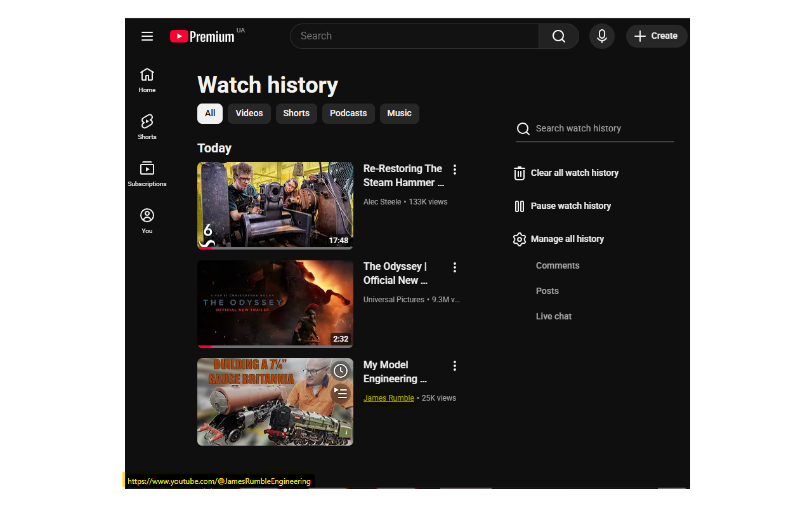Click the search magnifier button

(559, 36)
